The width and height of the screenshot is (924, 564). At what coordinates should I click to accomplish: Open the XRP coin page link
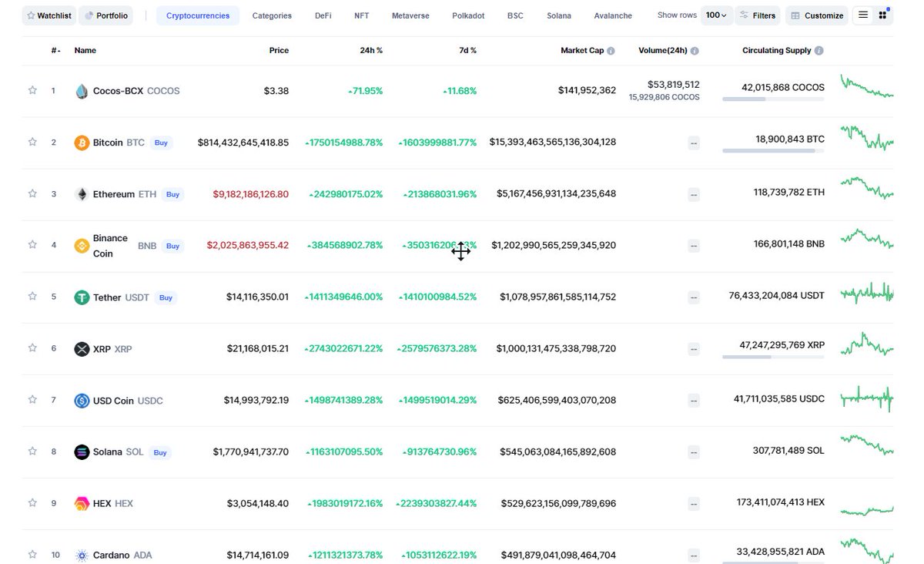click(x=112, y=349)
